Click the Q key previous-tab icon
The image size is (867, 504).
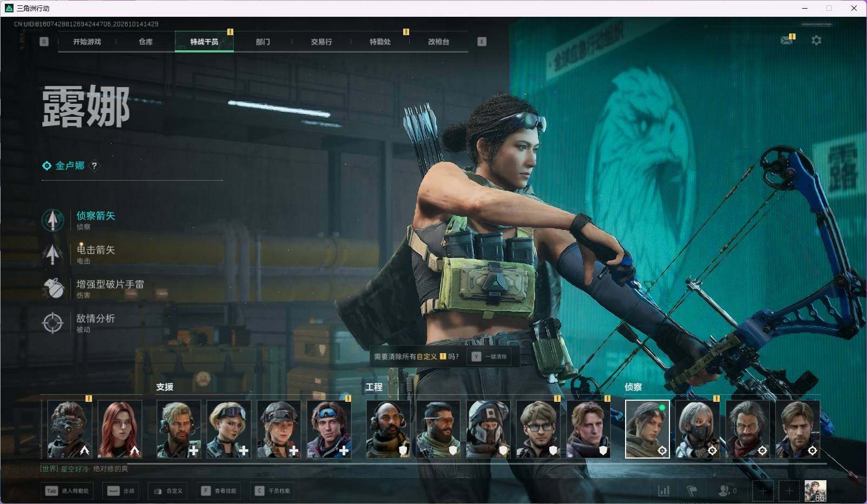click(x=44, y=42)
